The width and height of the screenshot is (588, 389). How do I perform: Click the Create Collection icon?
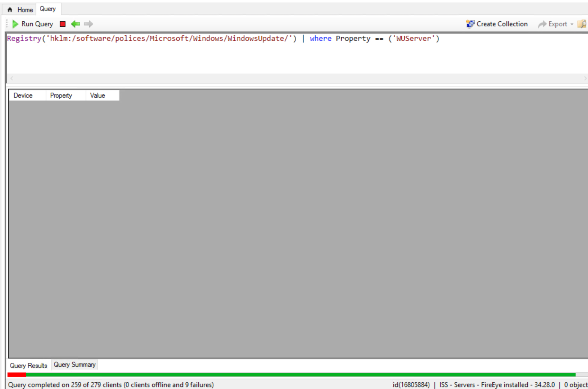coord(470,24)
